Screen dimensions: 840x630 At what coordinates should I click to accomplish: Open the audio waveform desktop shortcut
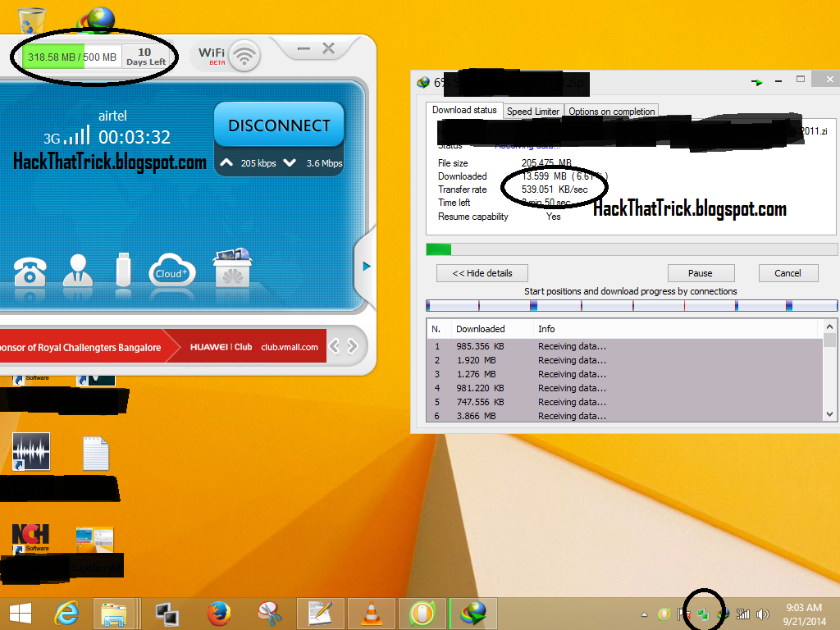point(31,452)
